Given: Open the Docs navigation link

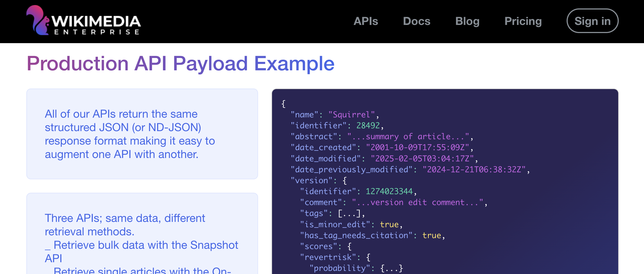Looking at the screenshot, I should [x=417, y=21].
